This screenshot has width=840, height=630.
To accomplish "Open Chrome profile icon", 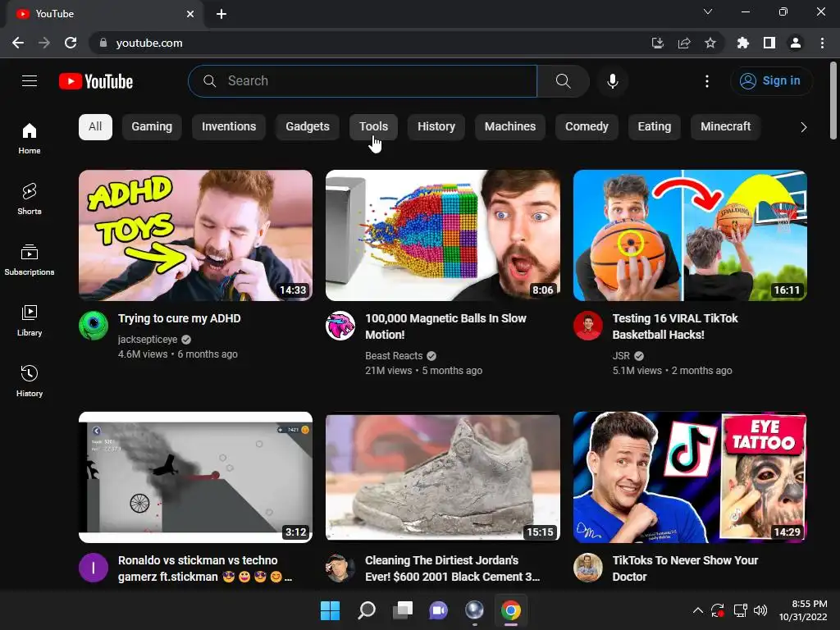I will point(795,43).
